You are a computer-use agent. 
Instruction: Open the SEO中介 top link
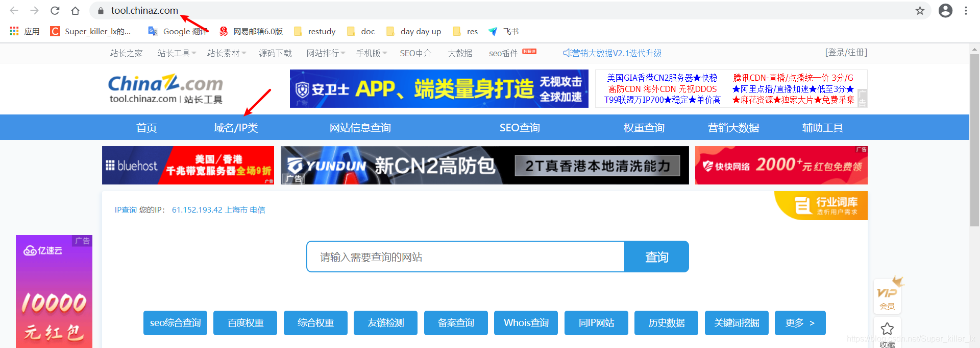[415, 53]
